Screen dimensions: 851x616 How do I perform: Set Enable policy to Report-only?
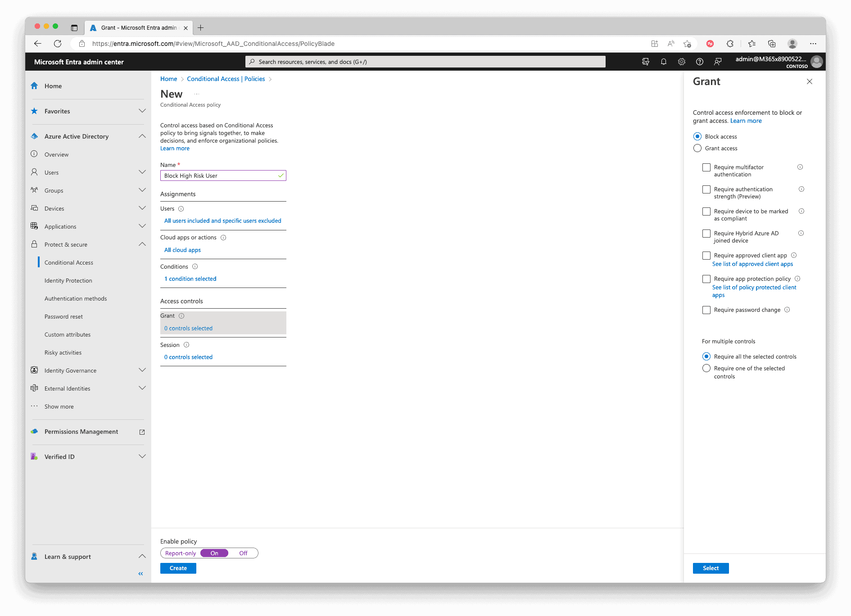click(181, 553)
